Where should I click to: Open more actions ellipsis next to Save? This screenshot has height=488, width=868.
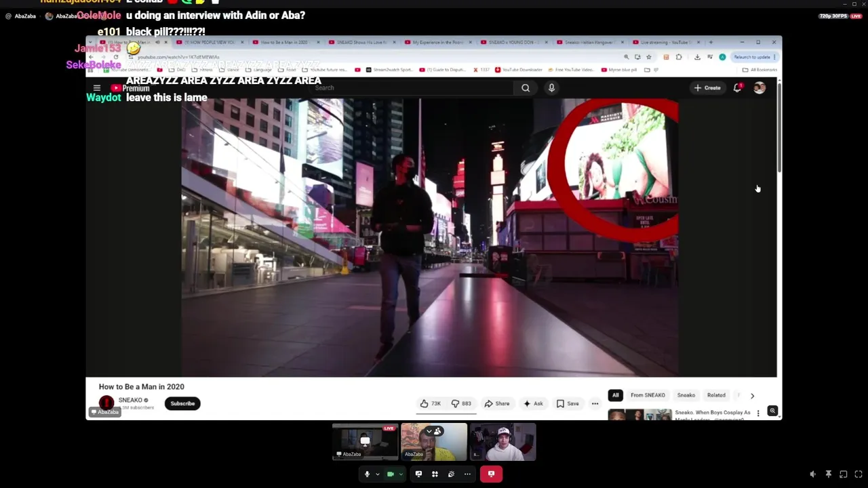click(x=595, y=403)
